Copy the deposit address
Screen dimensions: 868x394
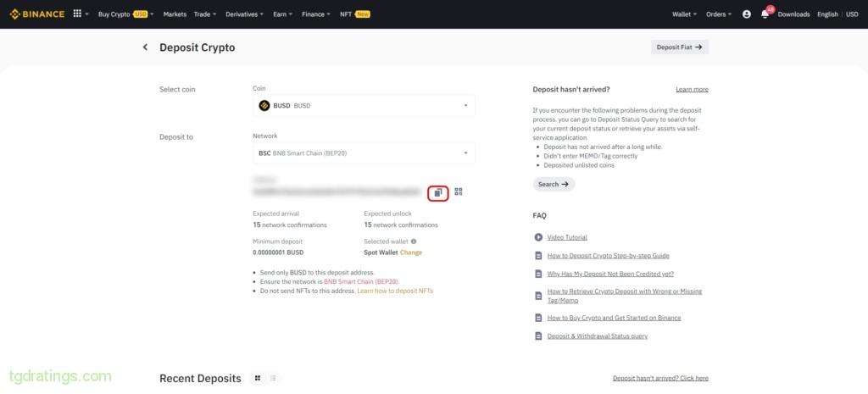(x=438, y=192)
